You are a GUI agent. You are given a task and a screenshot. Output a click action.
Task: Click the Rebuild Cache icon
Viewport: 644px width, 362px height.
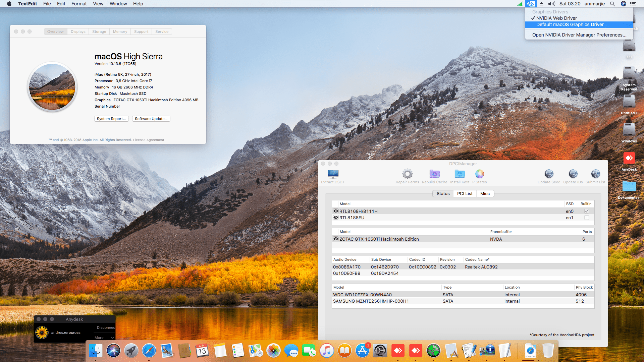click(x=434, y=174)
